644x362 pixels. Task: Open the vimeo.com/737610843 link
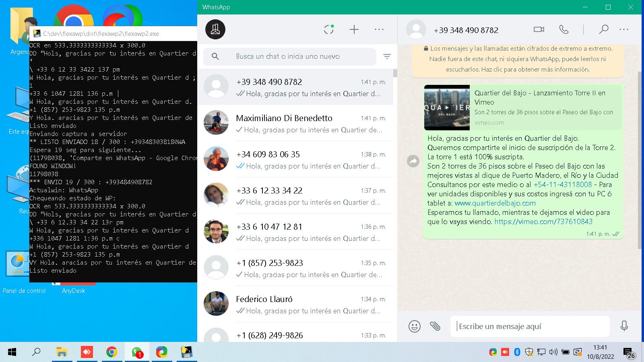(x=543, y=222)
